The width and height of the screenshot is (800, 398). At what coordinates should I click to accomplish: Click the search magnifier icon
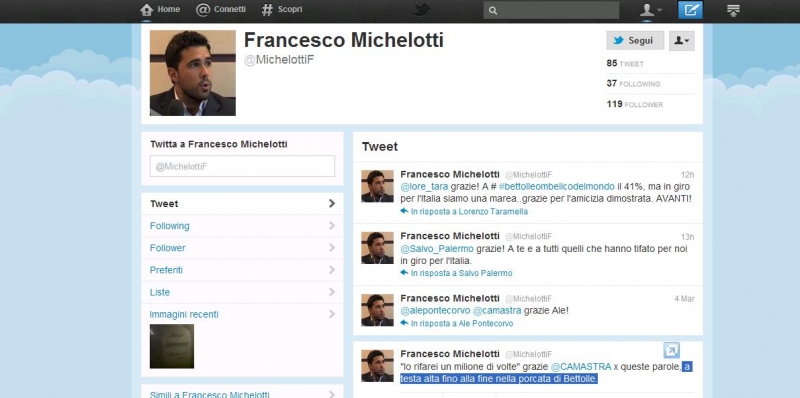(x=492, y=10)
